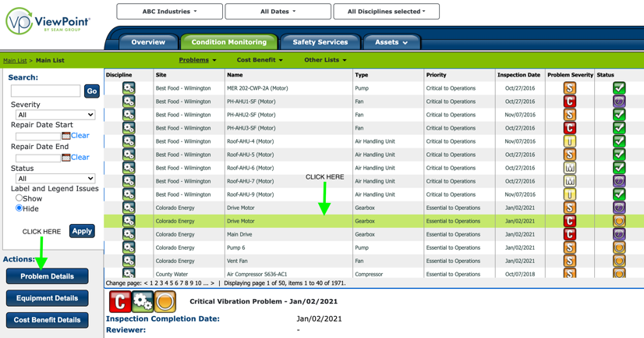Click orange status icon in highlighted Drive Motor row

(619, 221)
